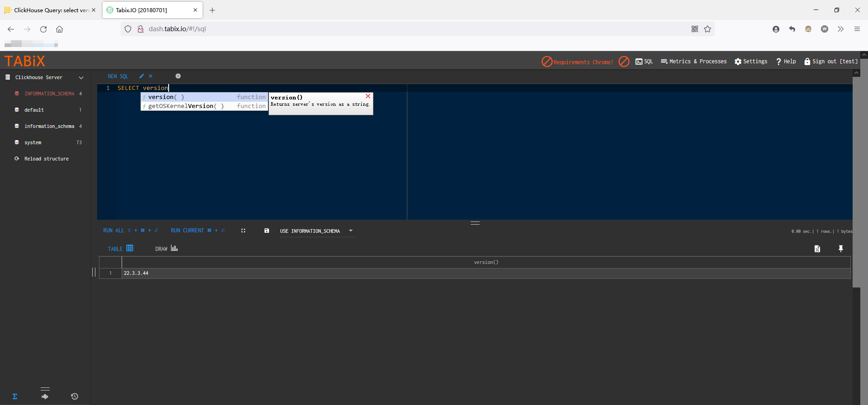The width and height of the screenshot is (868, 405).
Task: Switch to the TABLE result tab
Action: click(120, 249)
